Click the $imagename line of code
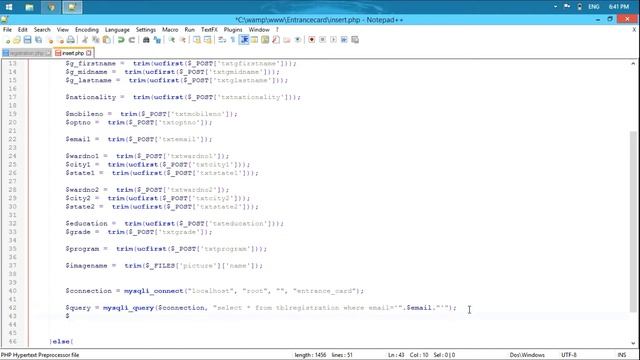Viewport: 640px width, 360px height. [x=164, y=266]
